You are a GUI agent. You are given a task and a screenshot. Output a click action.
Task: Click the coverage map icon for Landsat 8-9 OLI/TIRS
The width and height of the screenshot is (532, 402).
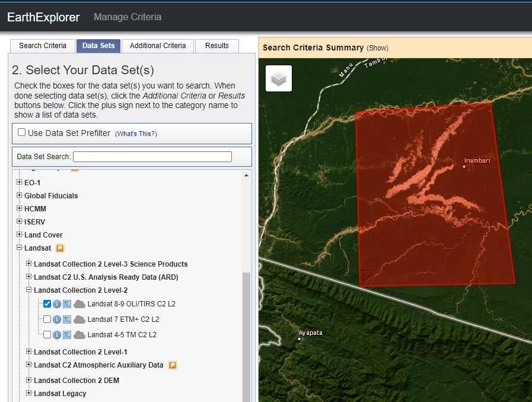67,304
